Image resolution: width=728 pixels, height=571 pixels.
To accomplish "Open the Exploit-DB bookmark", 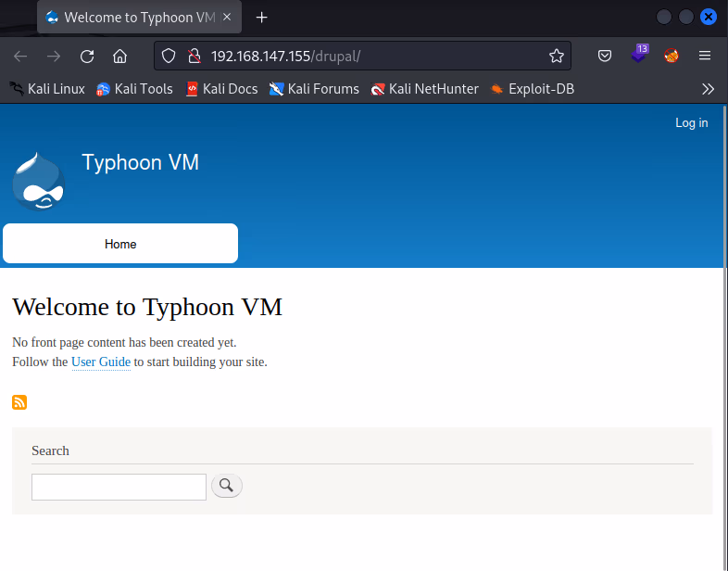I will click(533, 89).
